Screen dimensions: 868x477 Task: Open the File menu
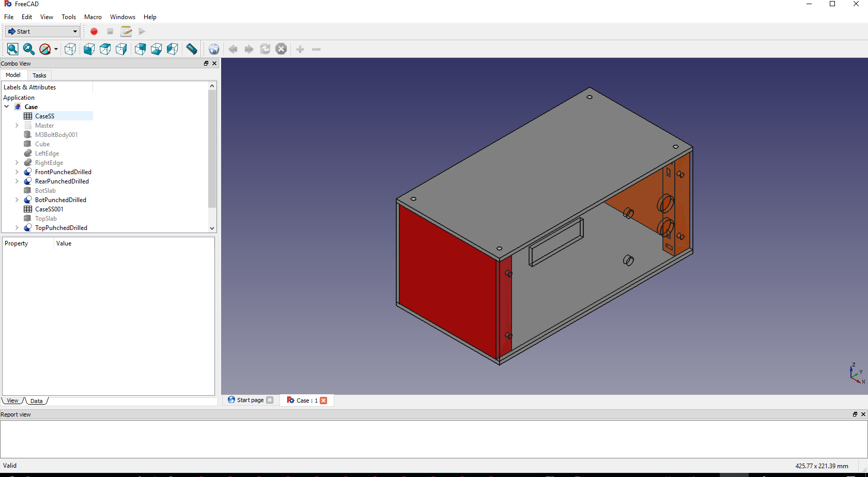(9, 17)
